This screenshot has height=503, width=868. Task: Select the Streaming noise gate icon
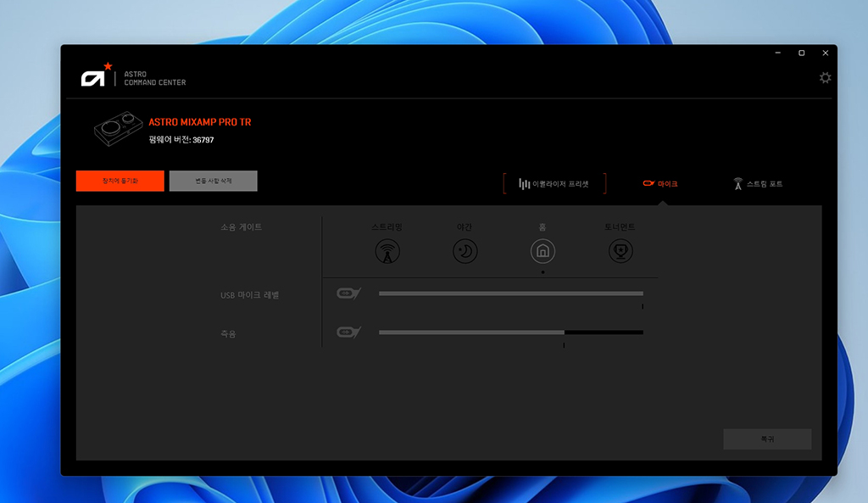tap(387, 251)
